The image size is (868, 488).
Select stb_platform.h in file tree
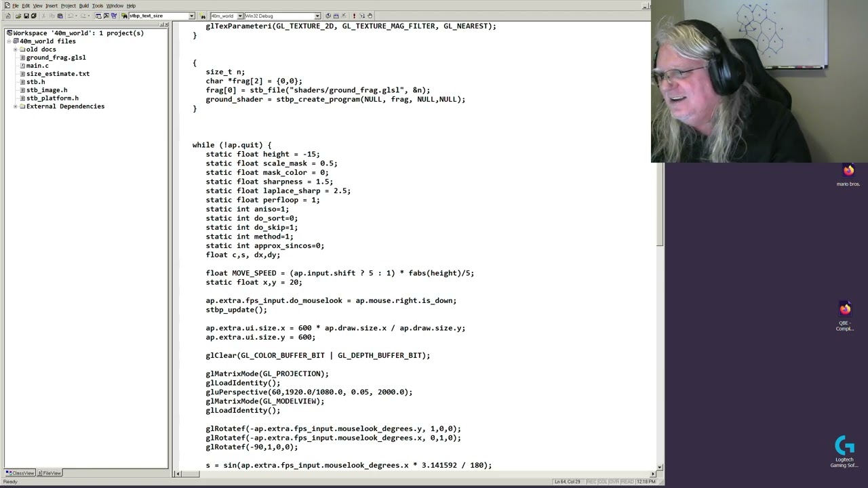(x=52, y=98)
